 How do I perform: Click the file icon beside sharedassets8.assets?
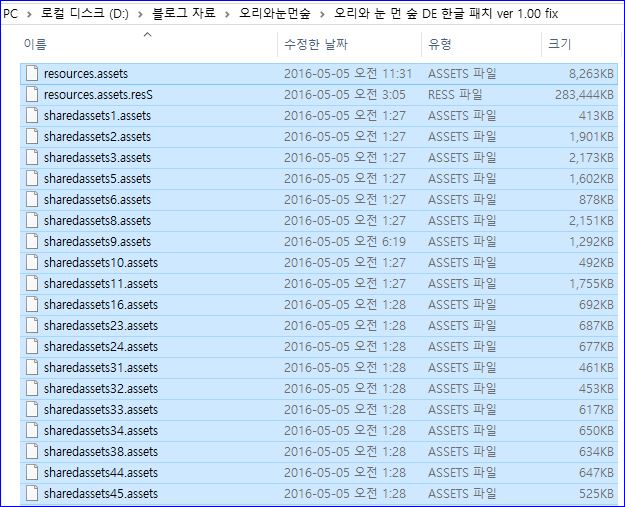(x=32, y=221)
